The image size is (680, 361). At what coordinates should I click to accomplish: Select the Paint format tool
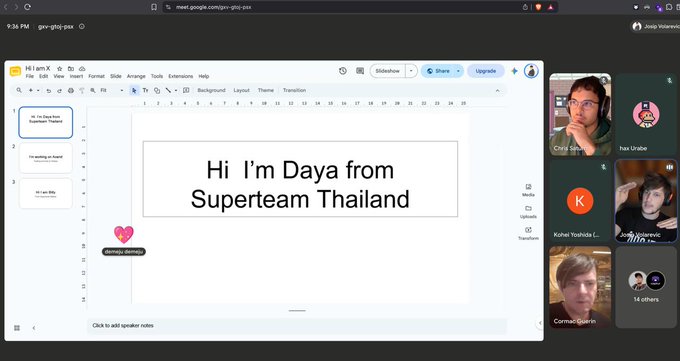82,90
